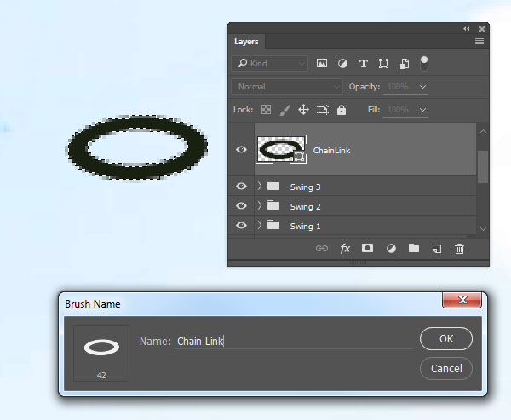Prevent artboard auto-nesting lock icon
The height and width of the screenshot is (420, 511).
pos(322,110)
